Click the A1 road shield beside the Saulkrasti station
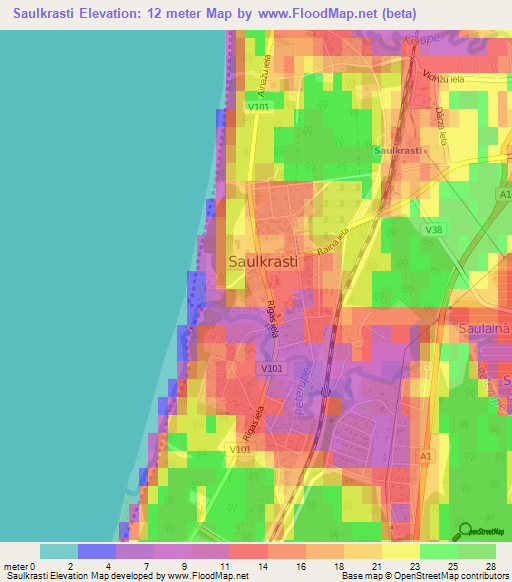This screenshot has width=512, height=582. point(505,194)
